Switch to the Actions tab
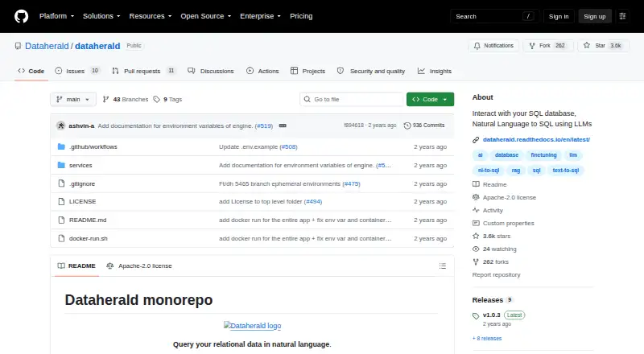Viewport: 644px width, 354px height. pyautogui.click(x=262, y=71)
